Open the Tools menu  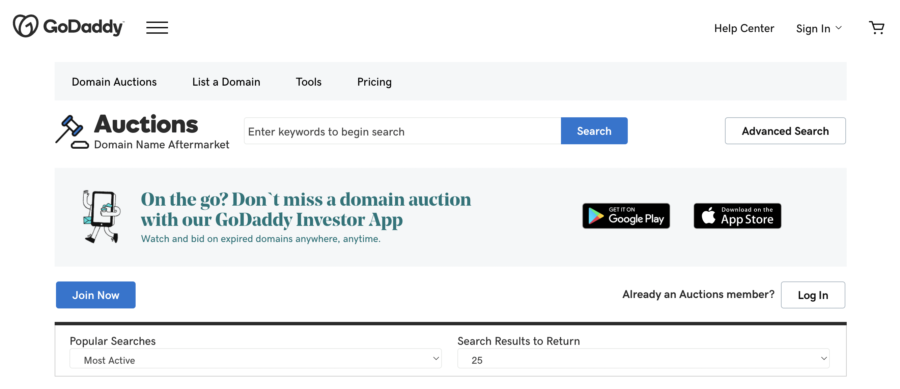[309, 82]
